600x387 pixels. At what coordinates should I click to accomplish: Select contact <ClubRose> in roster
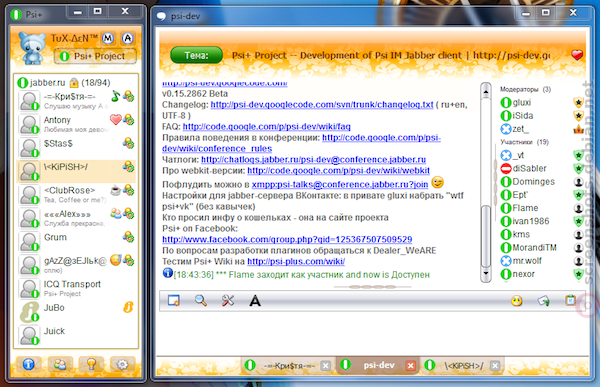(x=77, y=194)
